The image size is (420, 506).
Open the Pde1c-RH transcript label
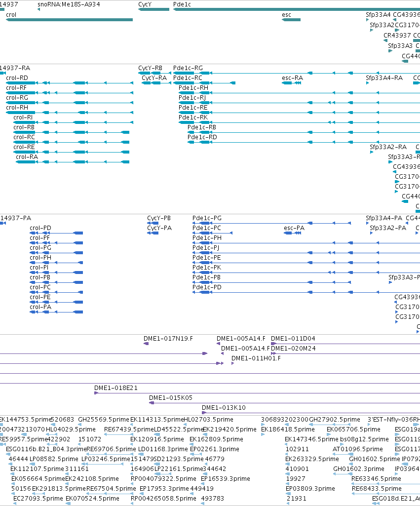(x=193, y=88)
